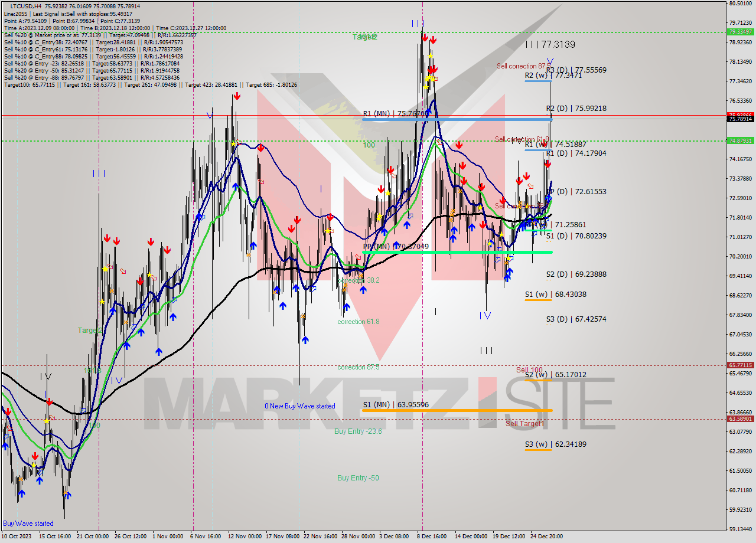The image size is (756, 543).
Task: Select the 'S1 (w) | 68.43038' label
Action: pyautogui.click(x=555, y=294)
